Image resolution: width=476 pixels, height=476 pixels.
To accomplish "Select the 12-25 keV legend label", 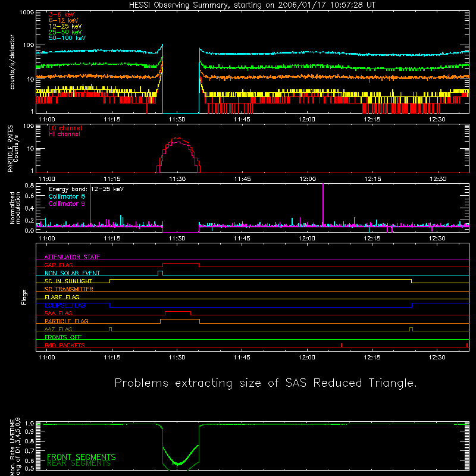I will 65,26.
